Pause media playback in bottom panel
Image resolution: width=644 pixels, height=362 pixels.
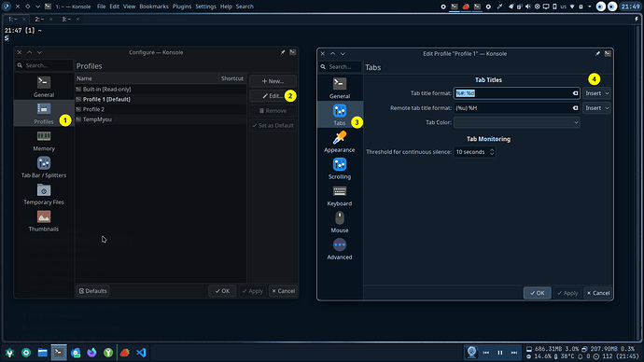[x=500, y=353]
